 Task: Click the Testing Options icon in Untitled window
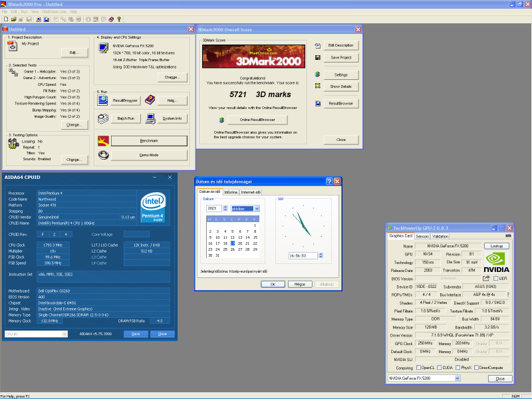[x=13, y=144]
